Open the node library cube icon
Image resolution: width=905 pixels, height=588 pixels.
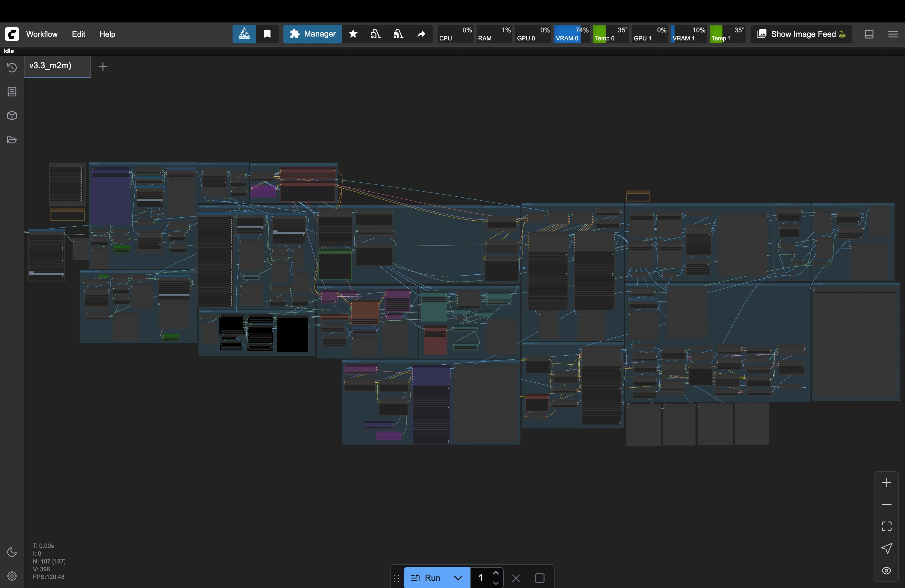12,116
